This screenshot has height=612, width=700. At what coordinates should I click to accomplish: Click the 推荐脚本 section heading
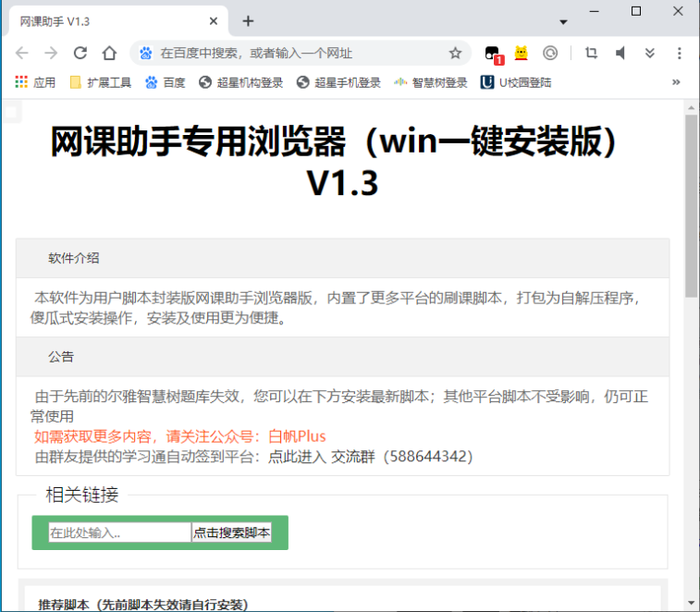point(142,605)
